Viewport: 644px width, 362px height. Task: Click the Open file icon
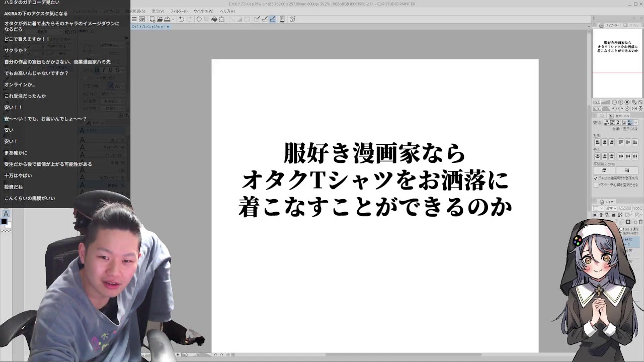tap(159, 19)
